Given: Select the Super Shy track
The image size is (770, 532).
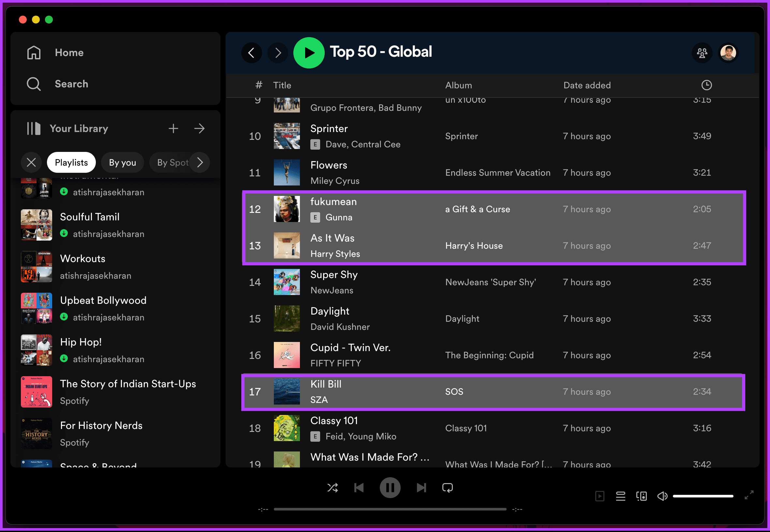Looking at the screenshot, I should [334, 275].
